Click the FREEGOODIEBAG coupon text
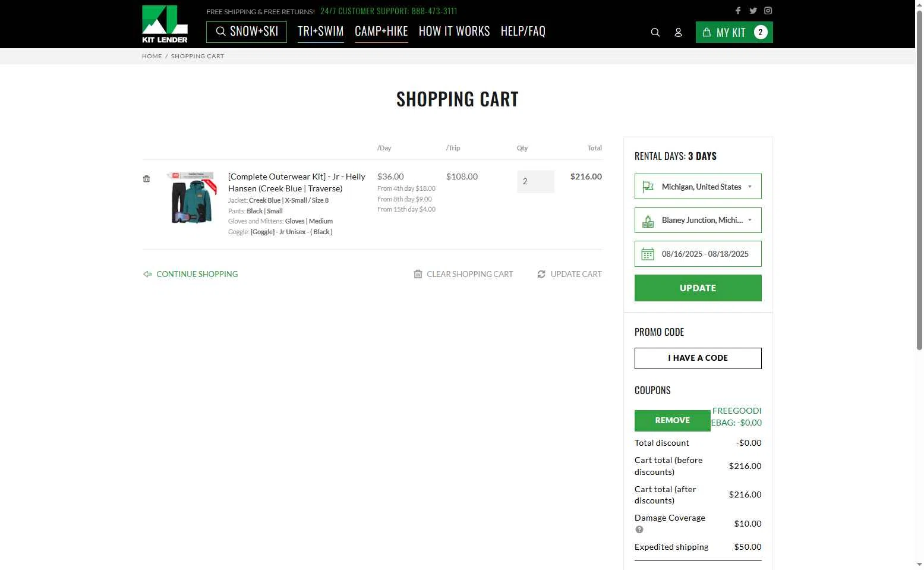This screenshot has height=570, width=924. click(x=736, y=417)
